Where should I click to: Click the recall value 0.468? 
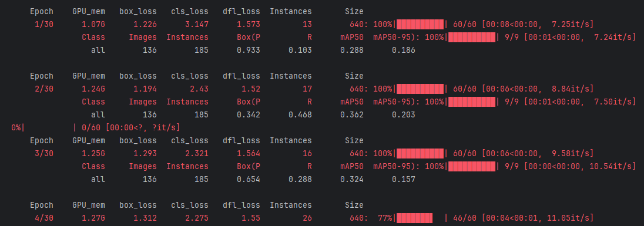[300, 115]
